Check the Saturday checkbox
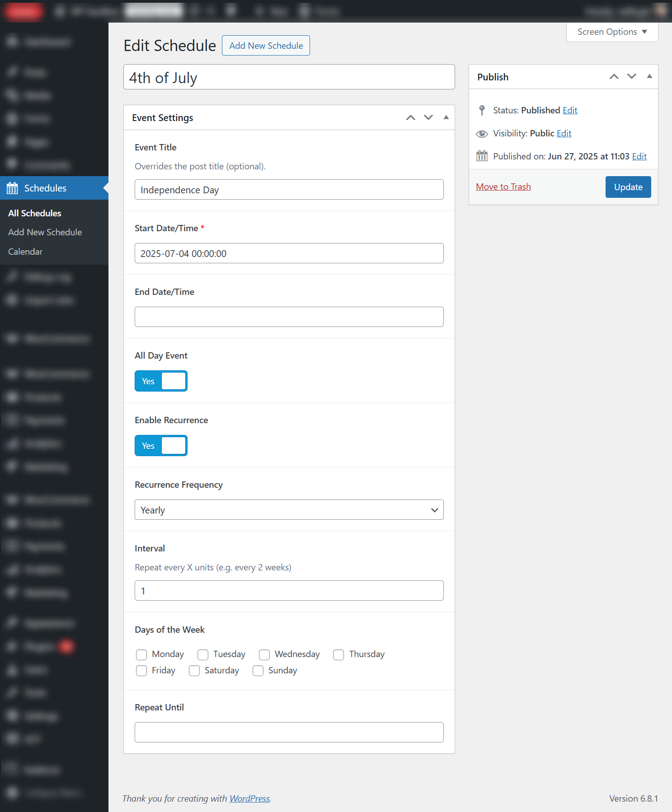The height and width of the screenshot is (812, 672). (194, 671)
